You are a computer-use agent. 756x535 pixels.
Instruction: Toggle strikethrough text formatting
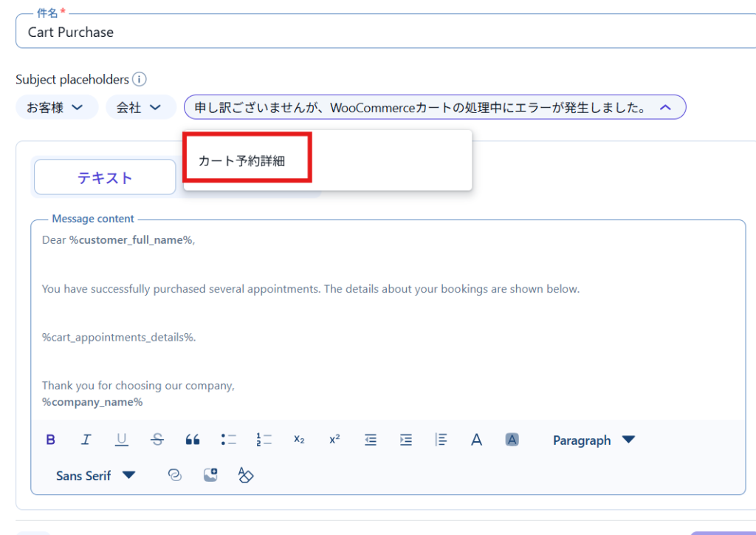(157, 440)
